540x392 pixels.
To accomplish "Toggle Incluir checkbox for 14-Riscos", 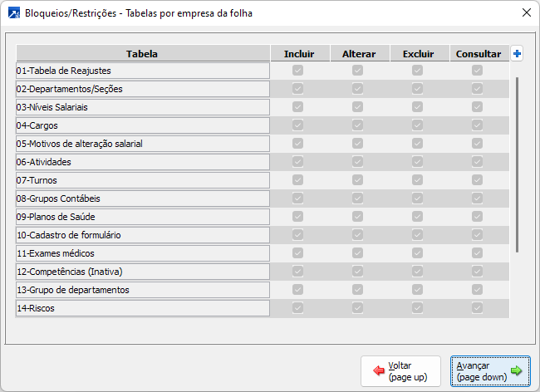I will click(298, 308).
